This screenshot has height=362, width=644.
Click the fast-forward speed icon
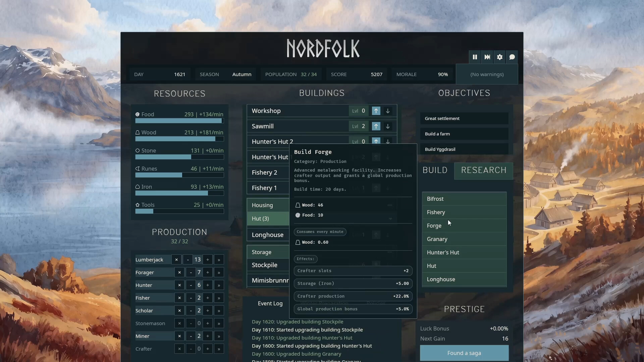[487, 57]
